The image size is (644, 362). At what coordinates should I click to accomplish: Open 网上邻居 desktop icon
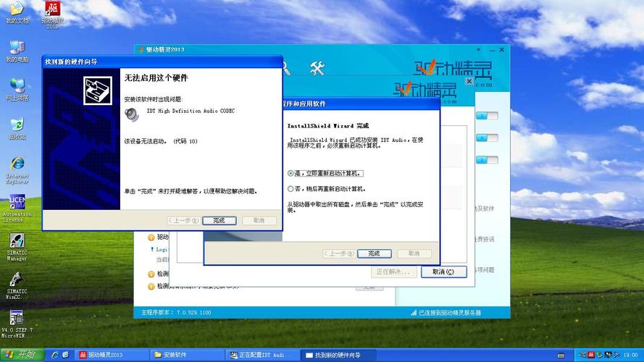(x=17, y=90)
